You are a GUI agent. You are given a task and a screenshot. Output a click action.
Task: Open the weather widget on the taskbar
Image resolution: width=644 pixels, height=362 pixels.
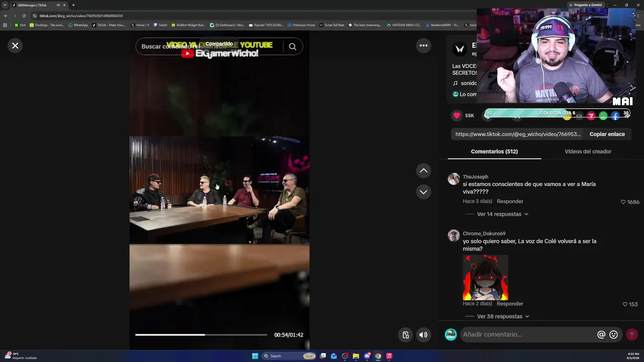[20, 356]
